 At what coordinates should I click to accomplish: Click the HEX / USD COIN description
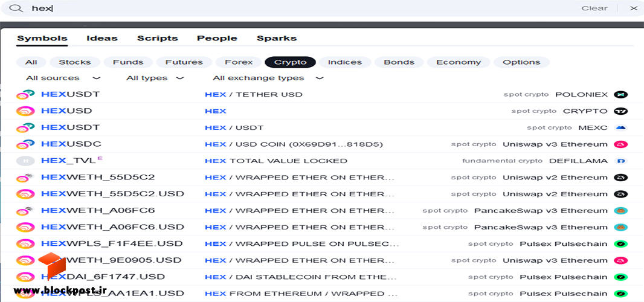click(294, 144)
